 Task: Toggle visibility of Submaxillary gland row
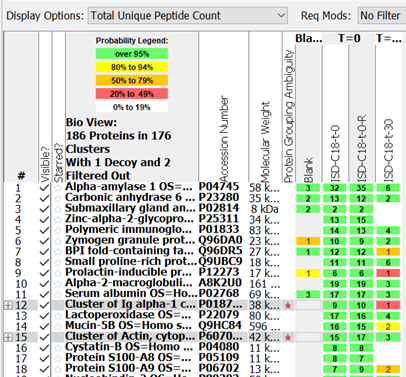tap(44, 209)
